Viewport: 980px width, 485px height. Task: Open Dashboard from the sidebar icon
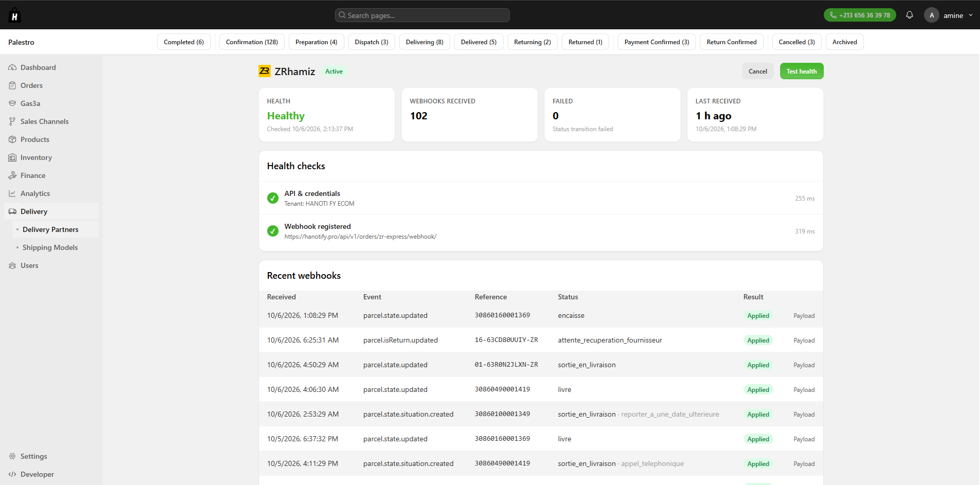[12, 67]
